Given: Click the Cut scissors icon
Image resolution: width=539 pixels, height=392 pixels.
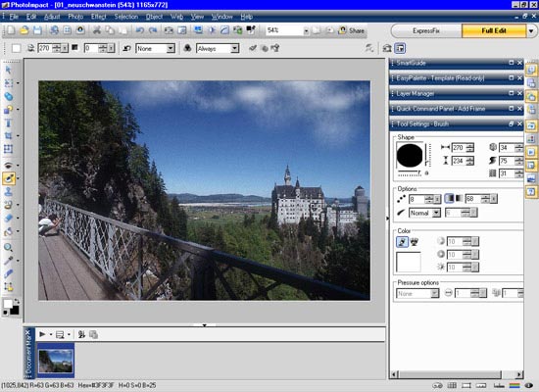Looking at the screenshot, I should point(97,30).
